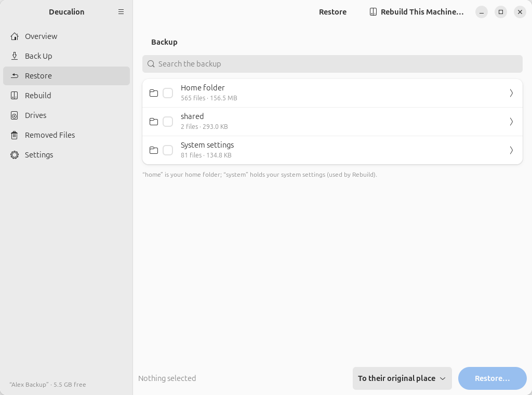Image resolution: width=532 pixels, height=395 pixels.
Task: Click the magnifier icon in search bar
Action: [x=151, y=64]
